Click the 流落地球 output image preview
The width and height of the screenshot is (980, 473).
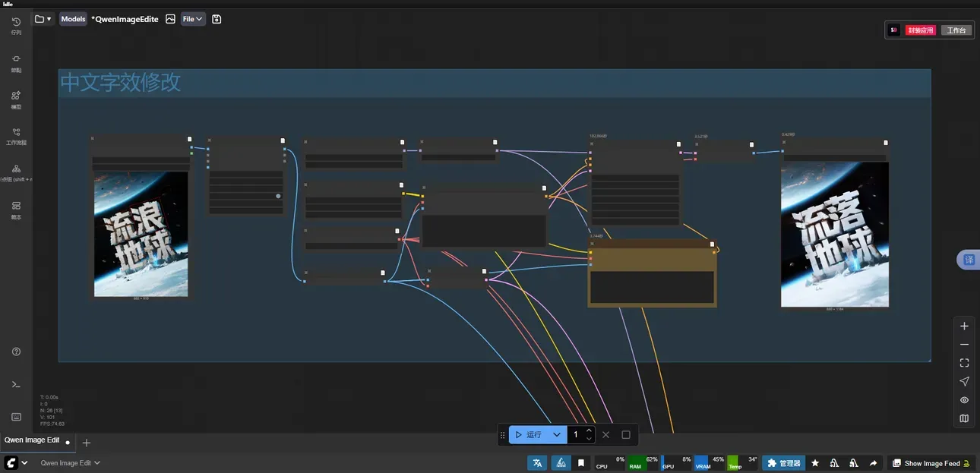click(x=835, y=235)
